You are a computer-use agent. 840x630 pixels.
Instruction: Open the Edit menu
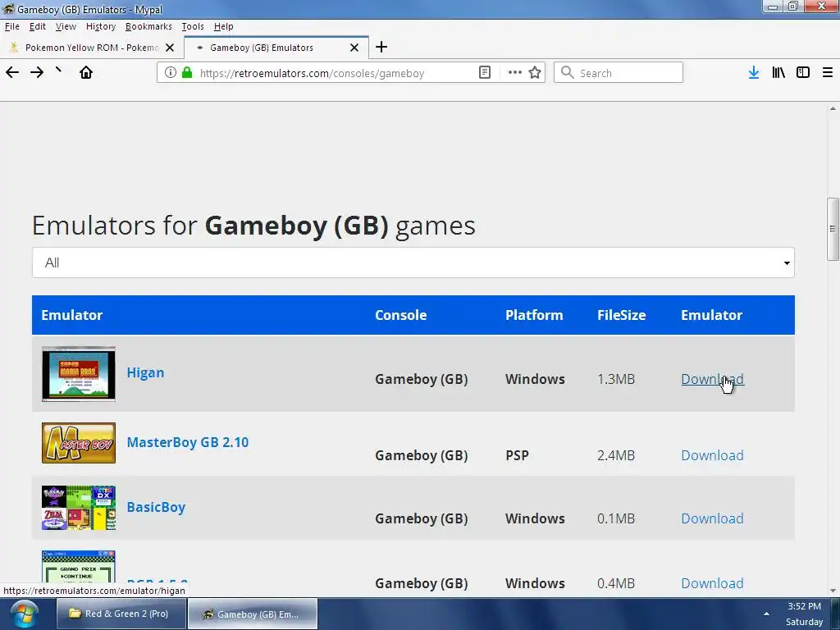(38, 26)
